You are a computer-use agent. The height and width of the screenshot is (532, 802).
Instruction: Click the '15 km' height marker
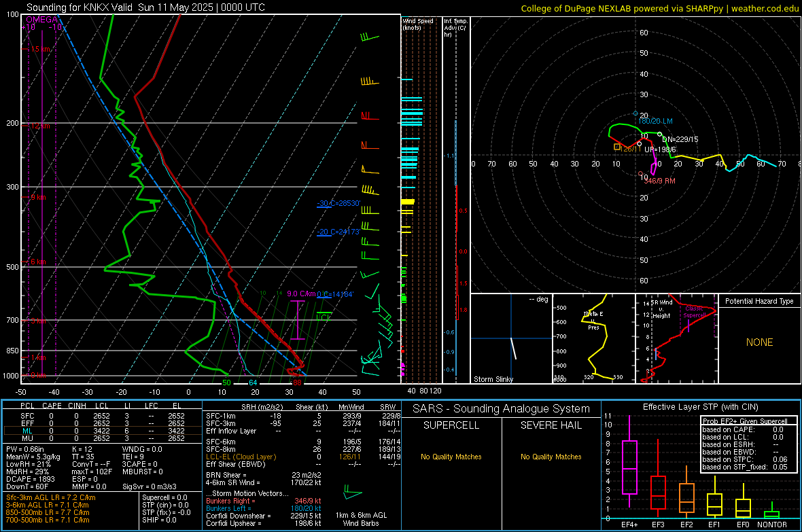click(39, 49)
